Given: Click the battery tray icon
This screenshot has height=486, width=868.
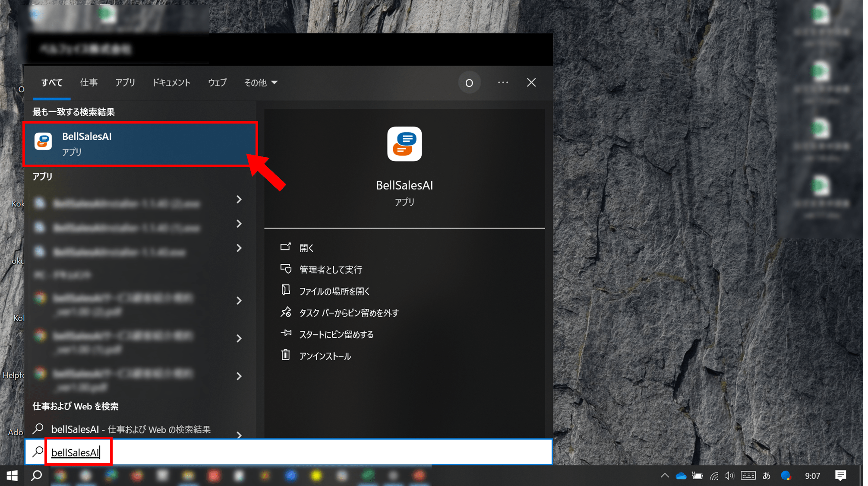Looking at the screenshot, I should pyautogui.click(x=697, y=476).
